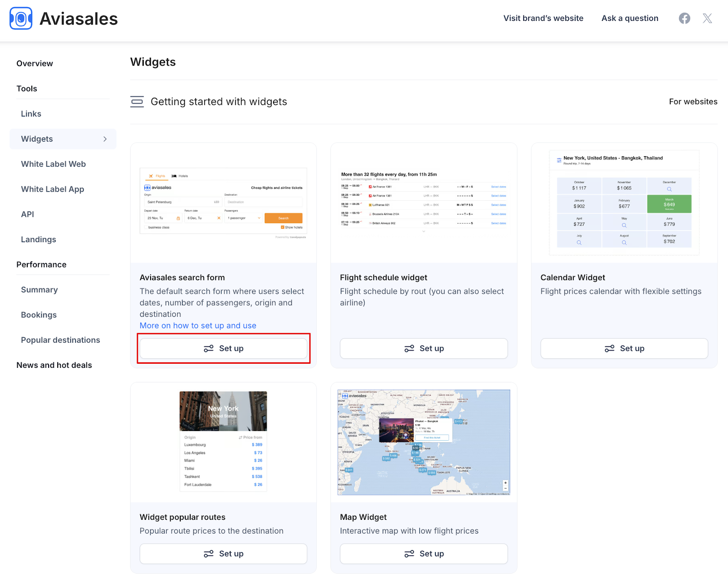728x585 pixels.
Task: Open News and hot deals
Action: point(54,365)
